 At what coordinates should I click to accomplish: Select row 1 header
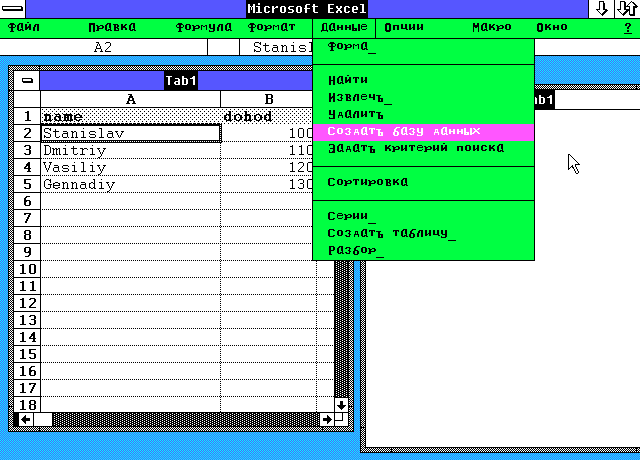coord(27,116)
